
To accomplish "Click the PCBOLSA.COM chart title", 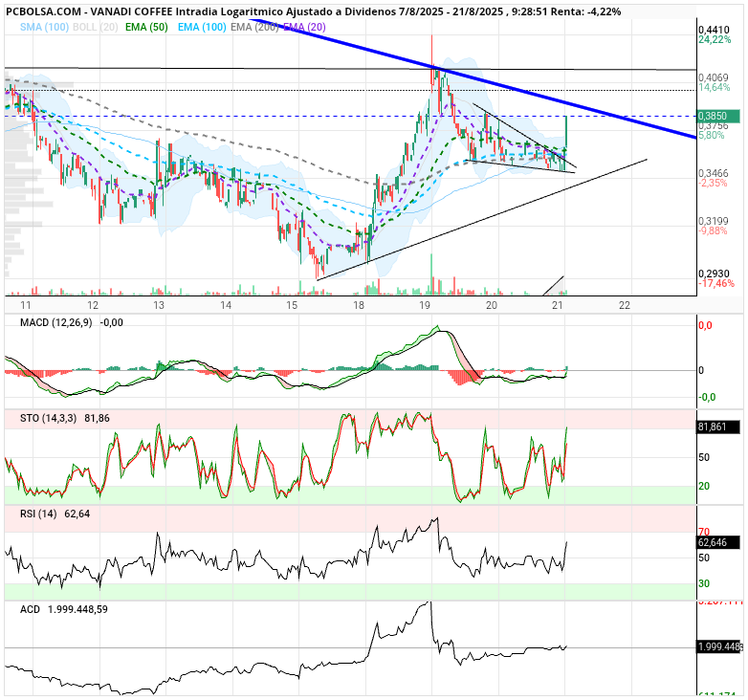I will click(43, 11).
